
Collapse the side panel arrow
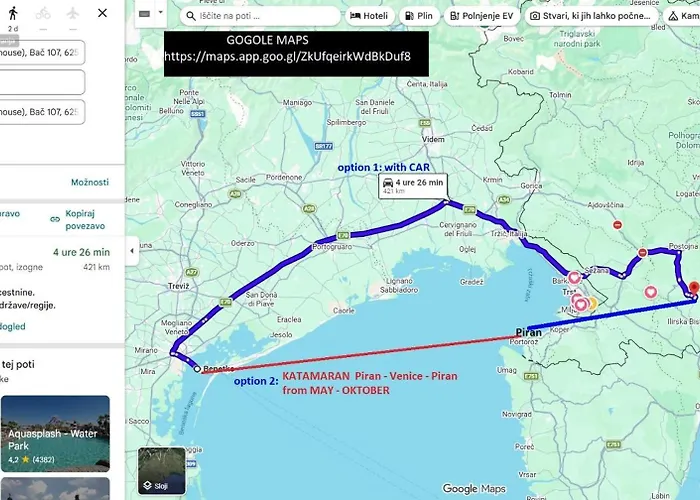coord(133,250)
